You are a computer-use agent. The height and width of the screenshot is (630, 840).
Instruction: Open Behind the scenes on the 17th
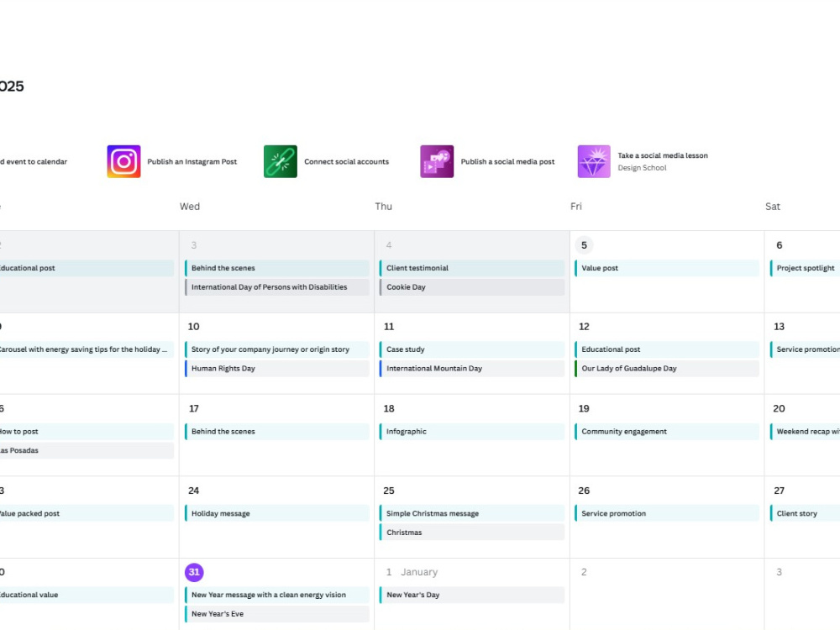tap(277, 431)
